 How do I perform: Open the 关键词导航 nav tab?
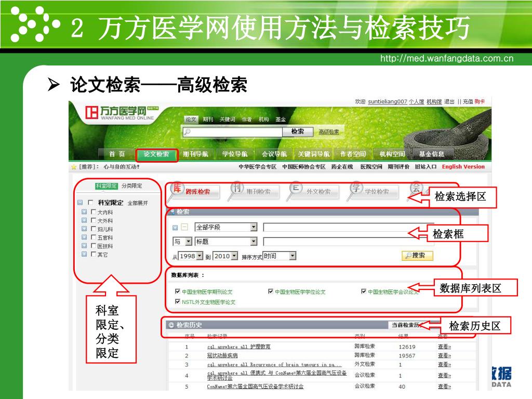(x=313, y=154)
